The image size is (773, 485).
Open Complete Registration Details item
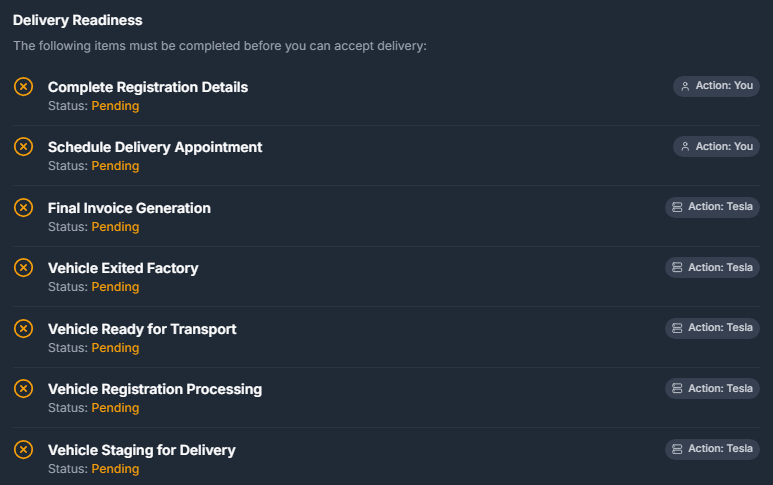point(148,87)
